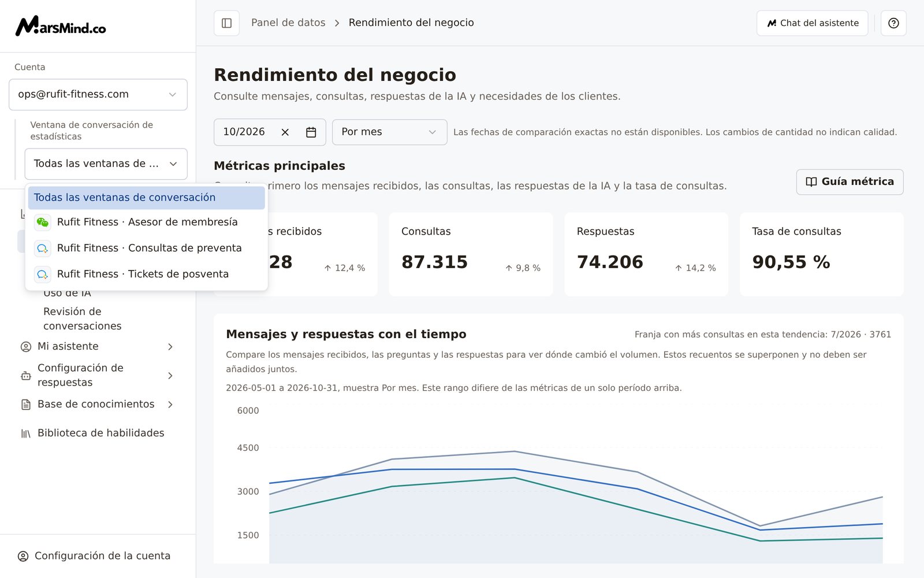The height and width of the screenshot is (578, 924).
Task: Click the 9,8 % increase indicator
Action: 523,268
